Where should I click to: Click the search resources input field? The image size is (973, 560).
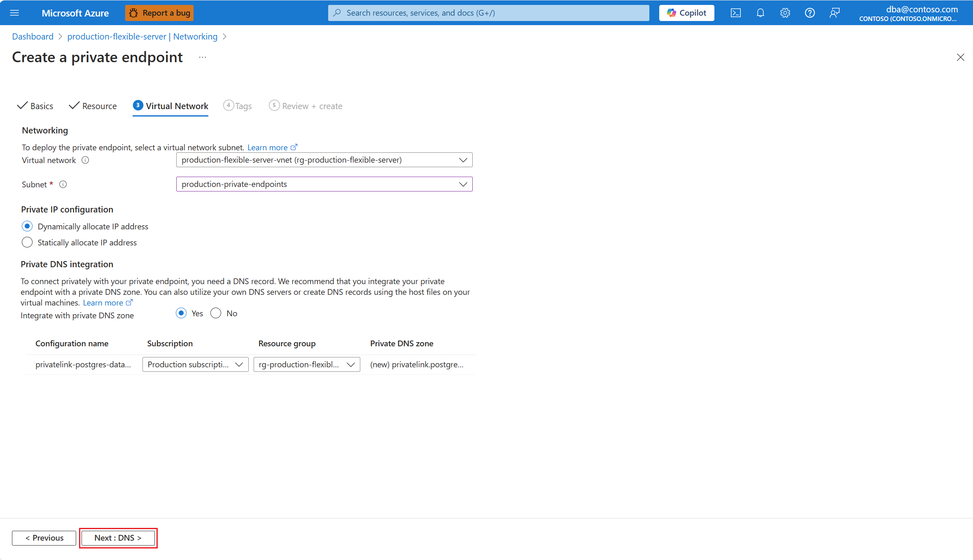[x=488, y=13]
